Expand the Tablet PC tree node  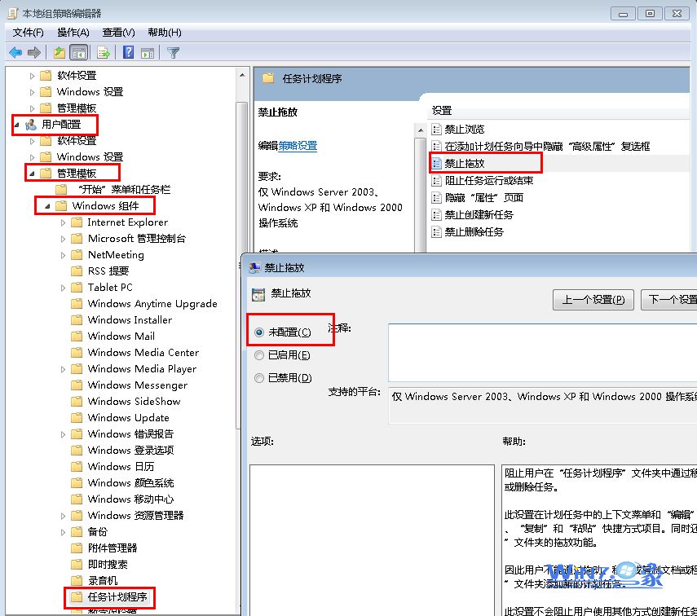point(63,288)
